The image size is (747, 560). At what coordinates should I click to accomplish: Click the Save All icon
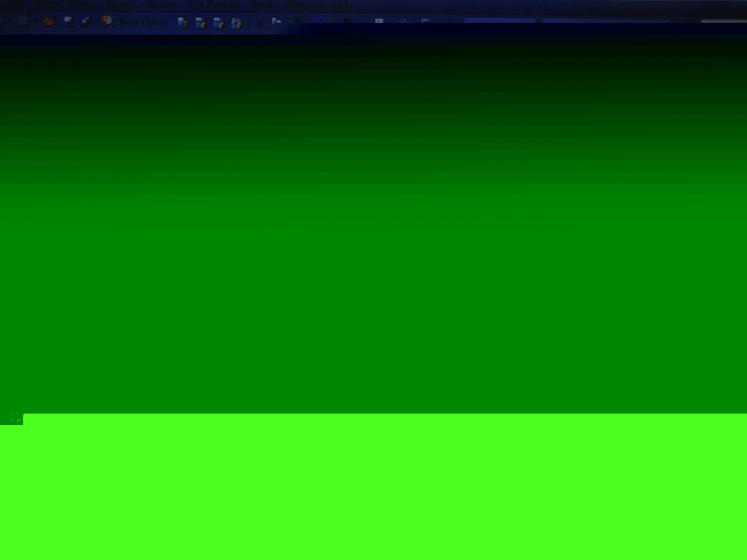[x=86, y=22]
